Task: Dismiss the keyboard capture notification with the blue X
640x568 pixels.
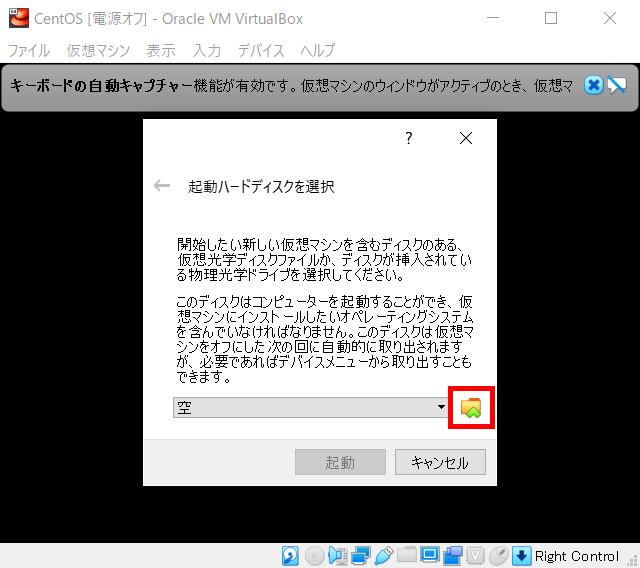Action: [593, 85]
